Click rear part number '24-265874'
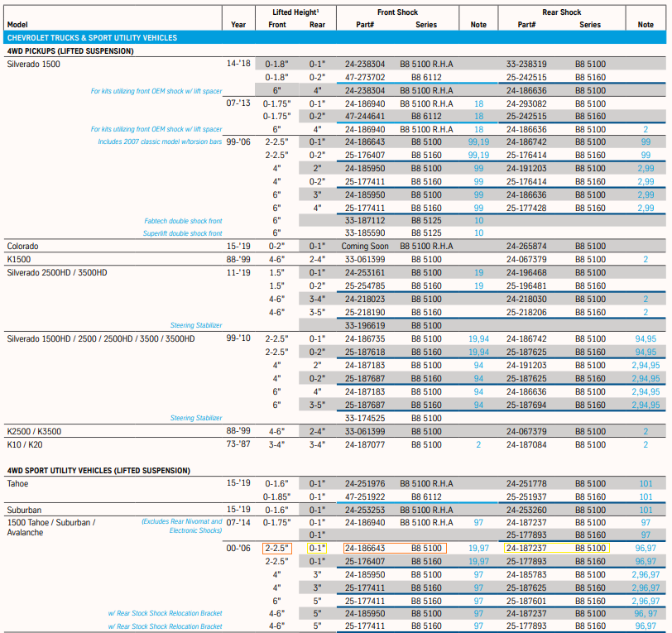Viewport: 672px width, 633px height. 526,247
